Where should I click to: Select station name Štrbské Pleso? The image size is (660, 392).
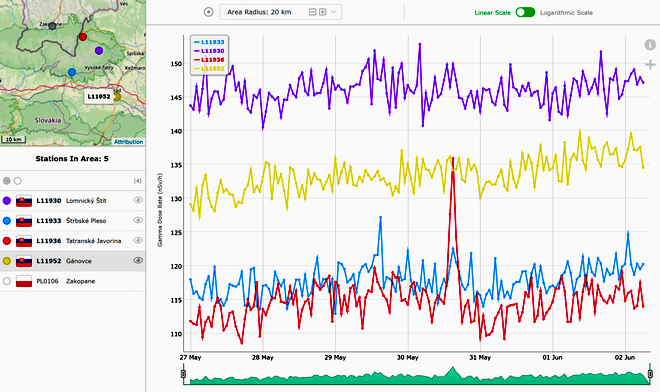pos(86,221)
